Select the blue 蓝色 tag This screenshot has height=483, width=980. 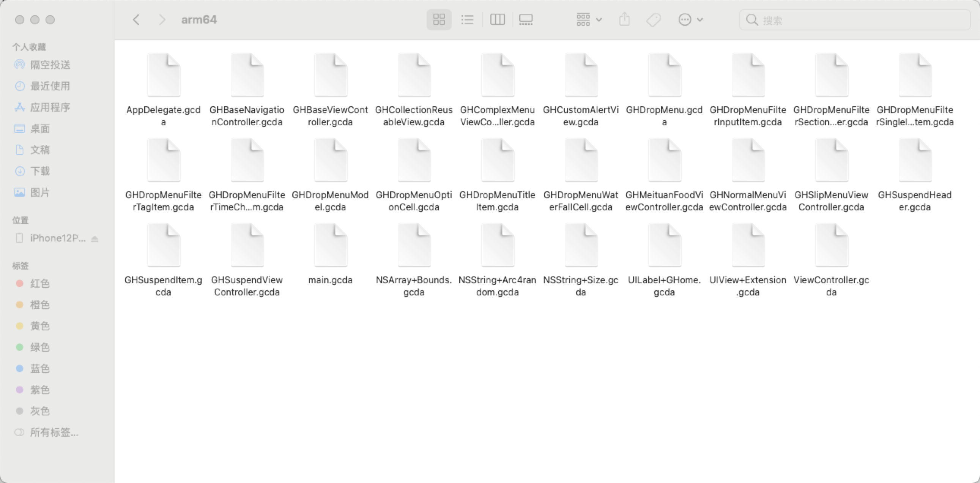click(39, 368)
